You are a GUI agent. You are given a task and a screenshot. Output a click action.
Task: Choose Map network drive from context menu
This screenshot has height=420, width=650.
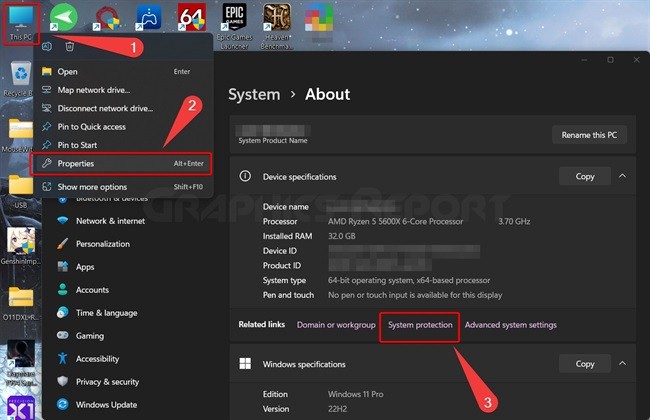pyautogui.click(x=123, y=90)
